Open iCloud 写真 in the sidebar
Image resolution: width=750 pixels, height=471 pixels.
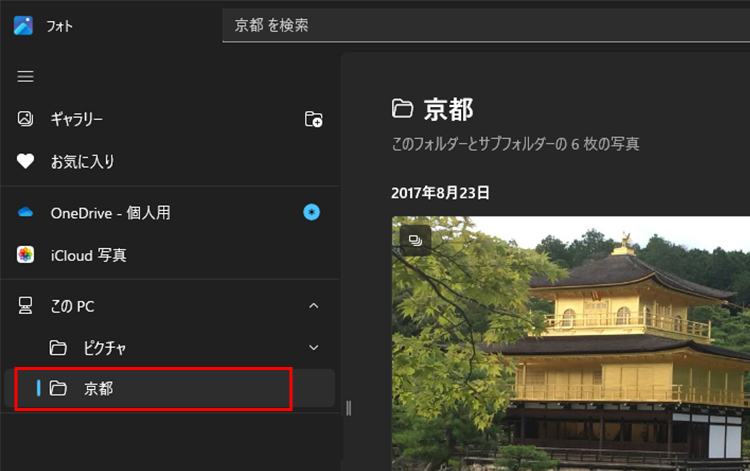point(88,255)
